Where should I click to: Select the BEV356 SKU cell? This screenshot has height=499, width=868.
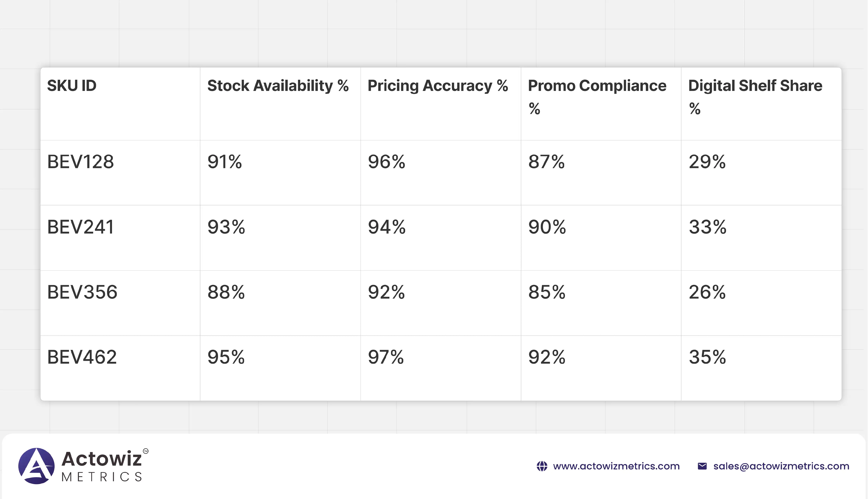click(82, 292)
